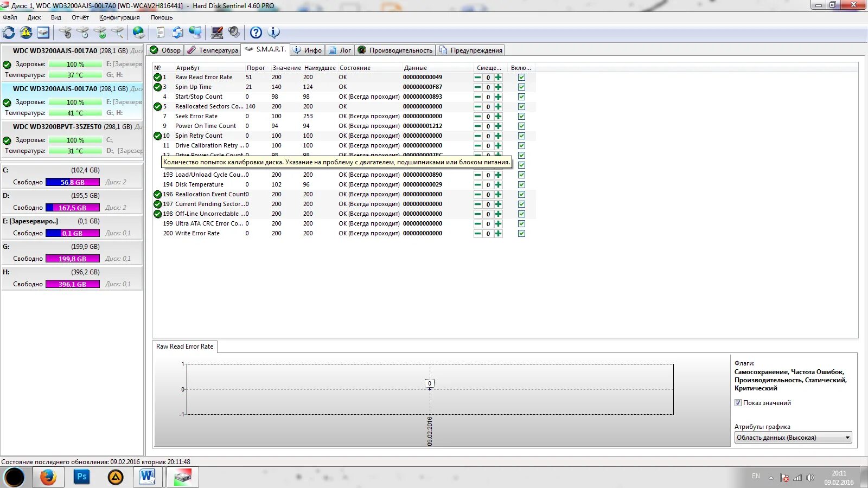
Task: Click the green status check beside Spin Retry Count
Action: [158, 136]
